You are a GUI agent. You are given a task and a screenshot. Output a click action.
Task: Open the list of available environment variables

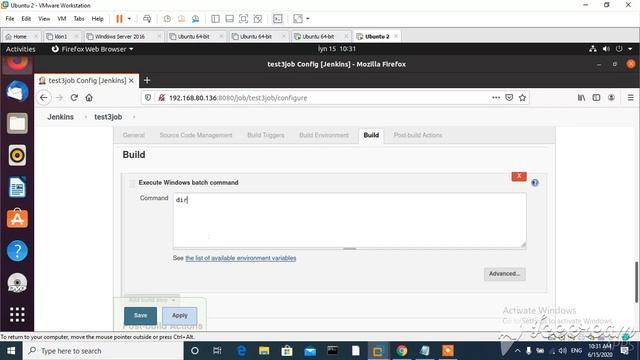(x=241, y=258)
